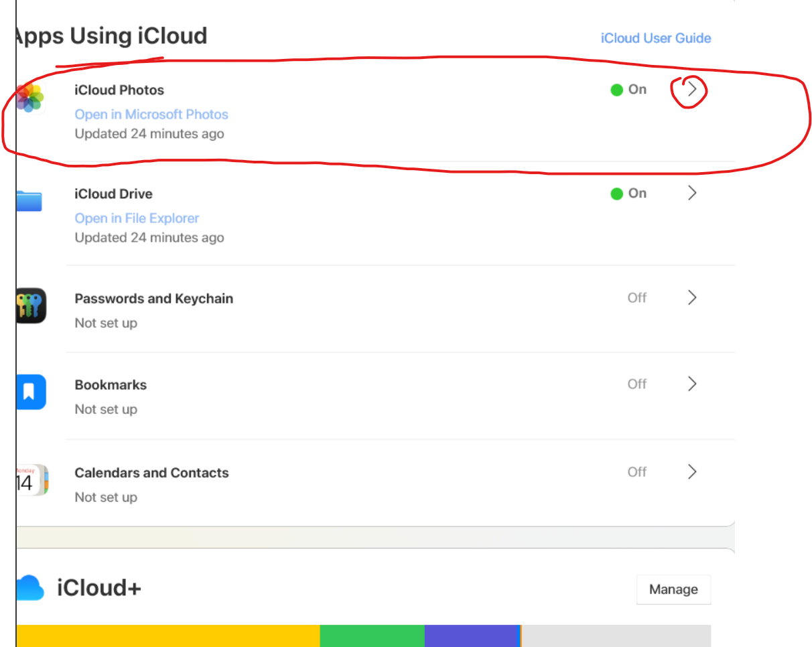
Task: Click the Passwords and Keychain keys icon
Action: pyautogui.click(x=31, y=305)
